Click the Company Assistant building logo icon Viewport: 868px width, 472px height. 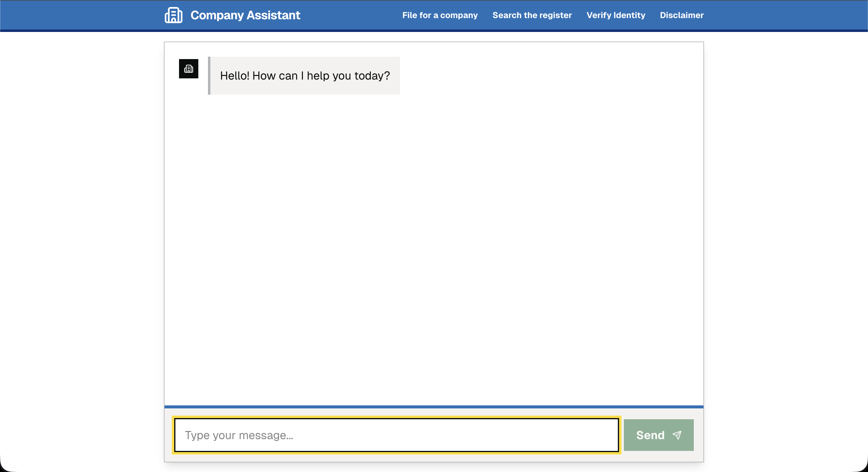pyautogui.click(x=173, y=15)
